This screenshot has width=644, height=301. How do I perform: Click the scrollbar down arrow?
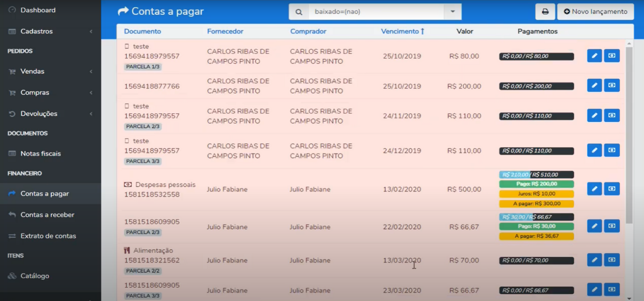click(629, 297)
